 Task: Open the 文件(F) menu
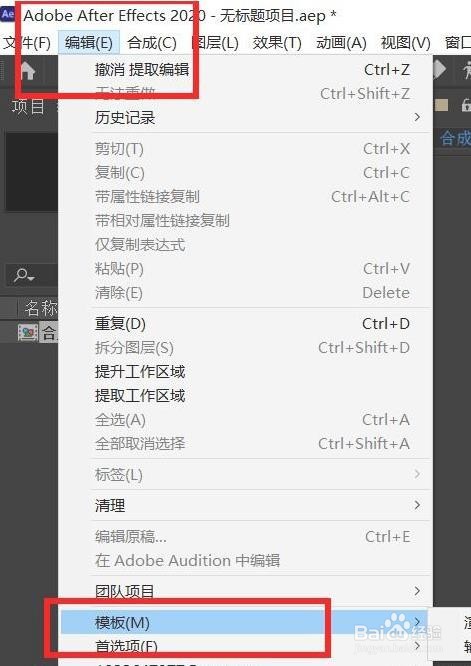[x=26, y=42]
